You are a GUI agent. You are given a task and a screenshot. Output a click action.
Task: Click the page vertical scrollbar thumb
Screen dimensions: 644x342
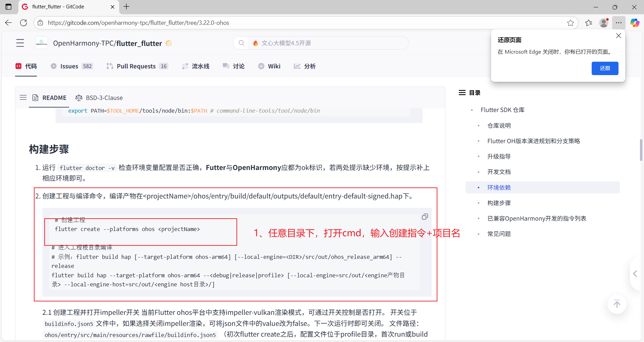(641, 150)
